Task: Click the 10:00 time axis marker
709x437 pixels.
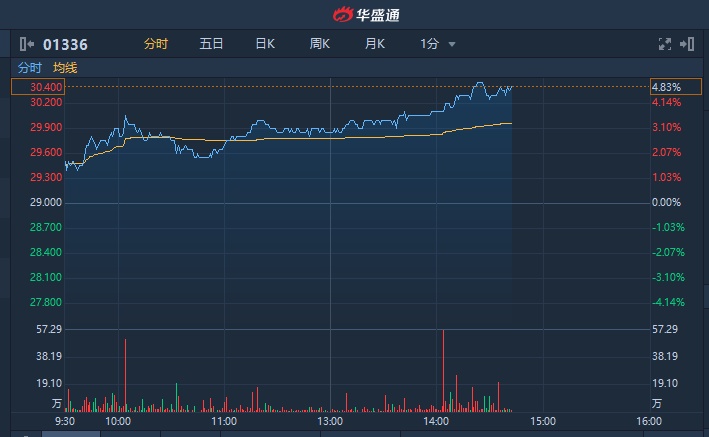Action: pos(118,422)
